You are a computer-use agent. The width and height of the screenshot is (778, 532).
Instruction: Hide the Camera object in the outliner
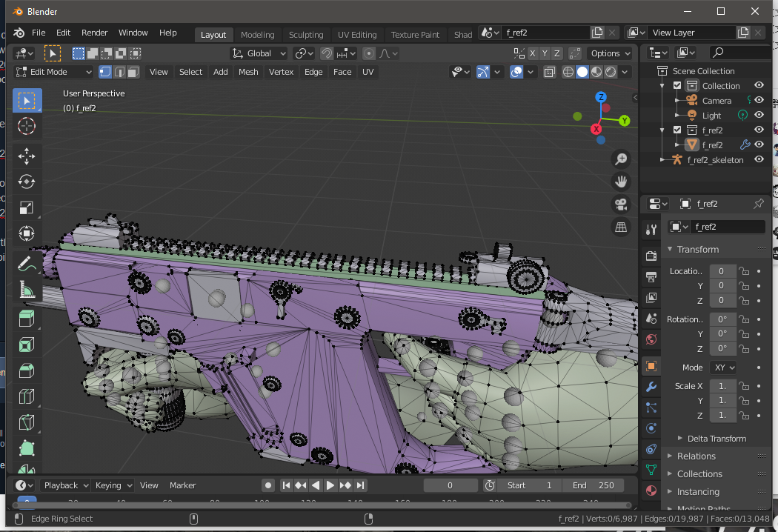(x=759, y=100)
